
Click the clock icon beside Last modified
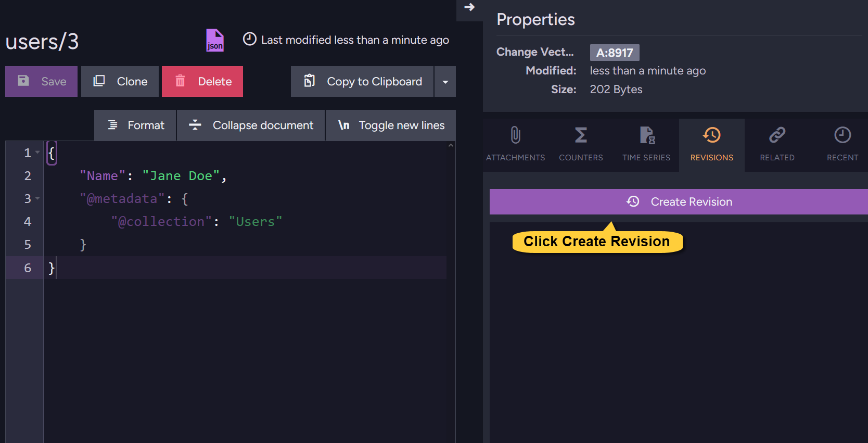(x=250, y=39)
